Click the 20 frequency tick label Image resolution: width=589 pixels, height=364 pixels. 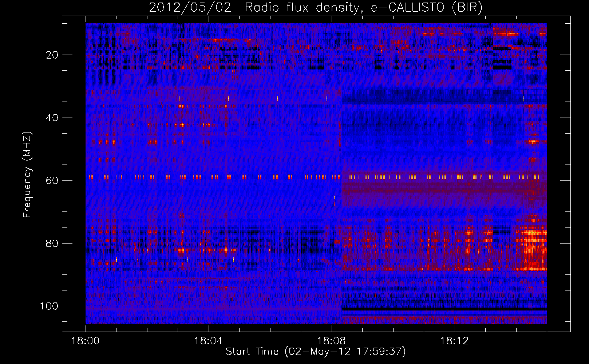pyautogui.click(x=52, y=55)
